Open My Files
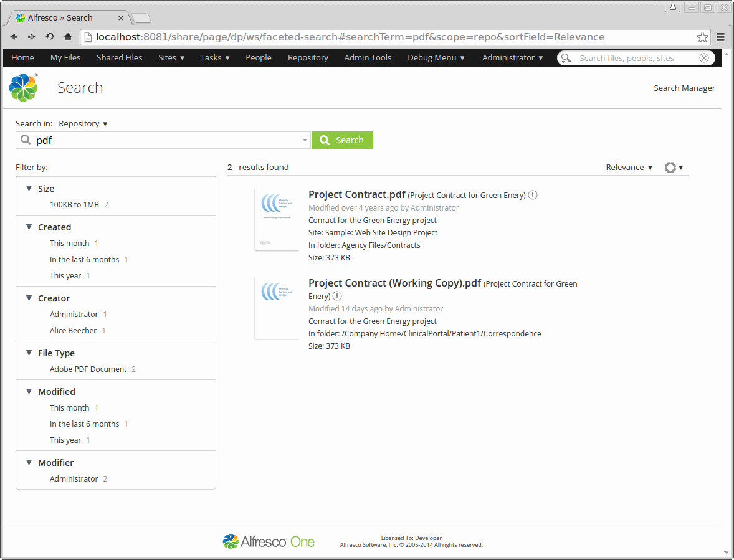This screenshot has width=734, height=560. click(65, 57)
